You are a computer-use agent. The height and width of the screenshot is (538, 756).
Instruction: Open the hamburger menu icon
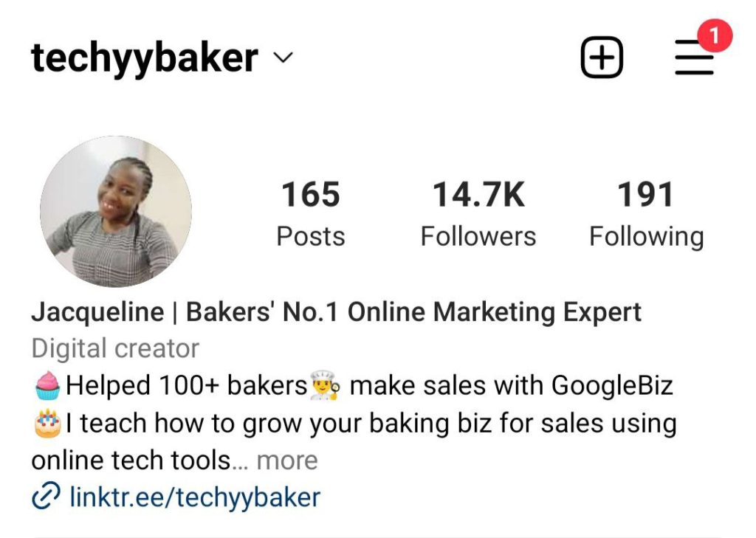pyautogui.click(x=694, y=58)
